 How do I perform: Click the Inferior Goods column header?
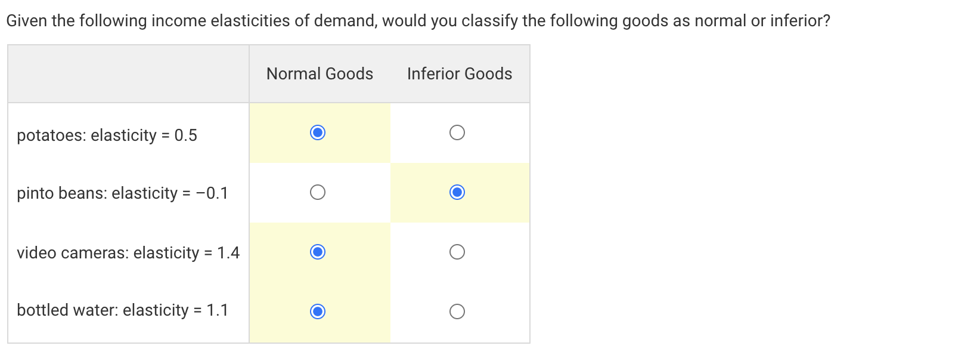459,73
